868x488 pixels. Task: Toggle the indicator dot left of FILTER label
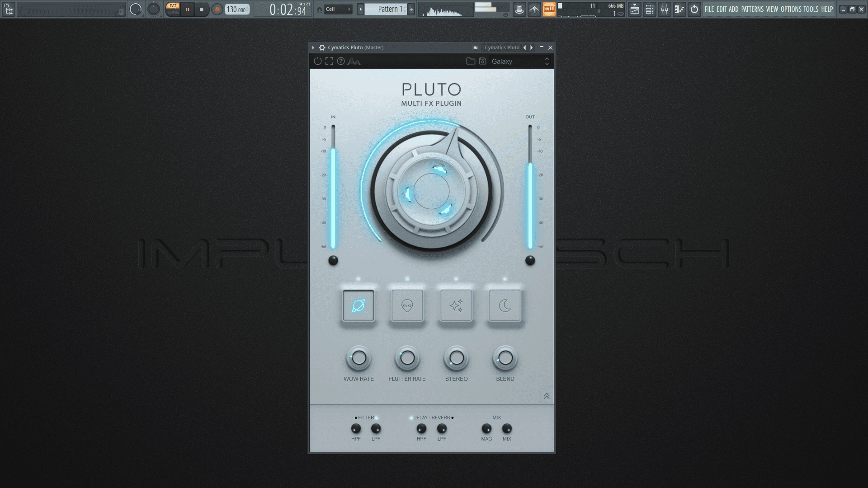tap(356, 418)
